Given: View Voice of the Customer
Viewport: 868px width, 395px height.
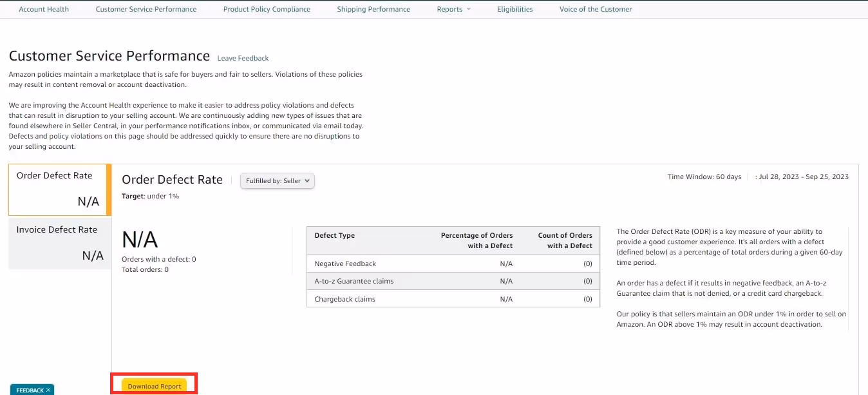Looking at the screenshot, I should coord(595,9).
